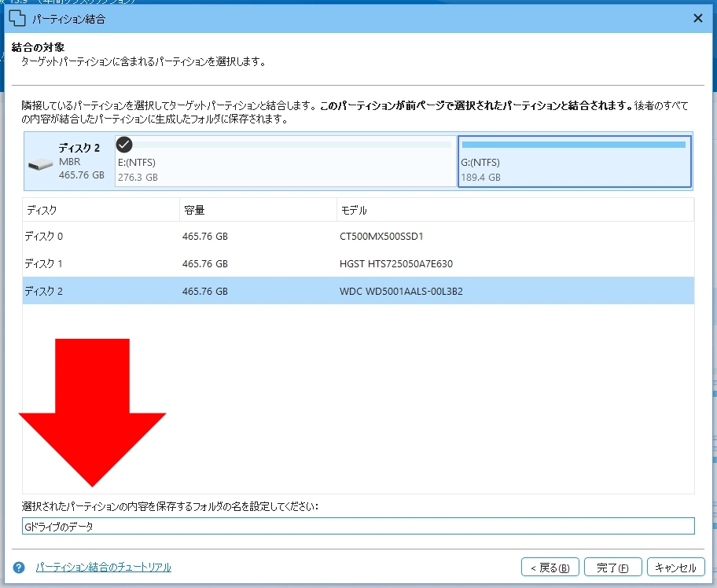Click the キャンセル button
717x588 pixels.
pyautogui.click(x=675, y=568)
